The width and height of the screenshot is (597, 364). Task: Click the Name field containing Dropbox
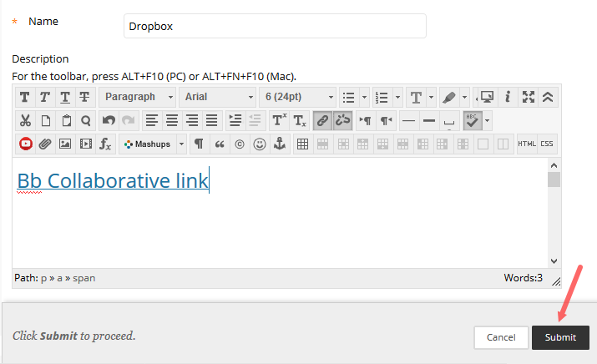[x=275, y=26]
